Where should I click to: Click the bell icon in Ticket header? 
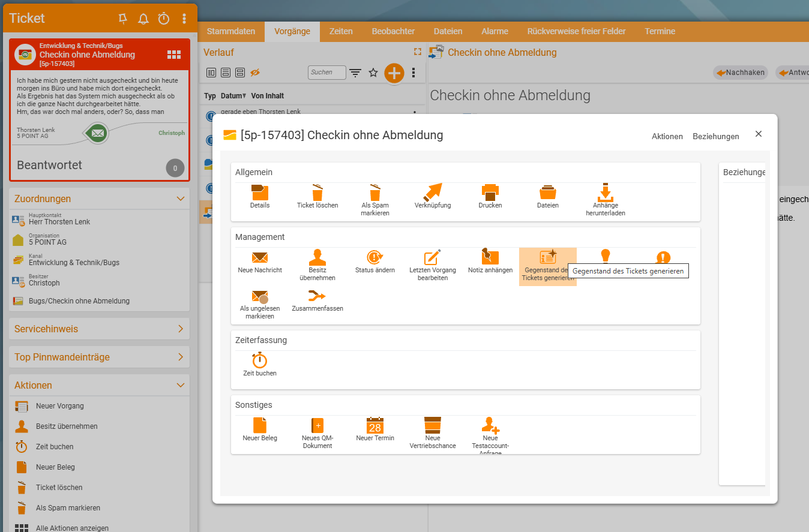[x=143, y=19]
